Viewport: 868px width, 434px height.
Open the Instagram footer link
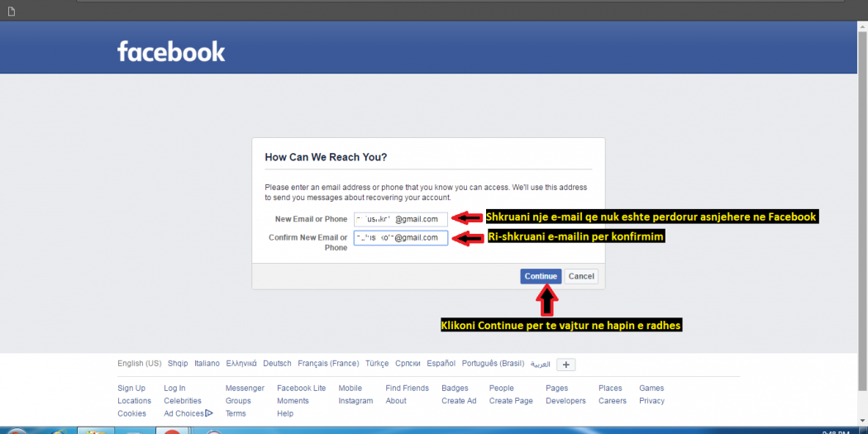(356, 401)
